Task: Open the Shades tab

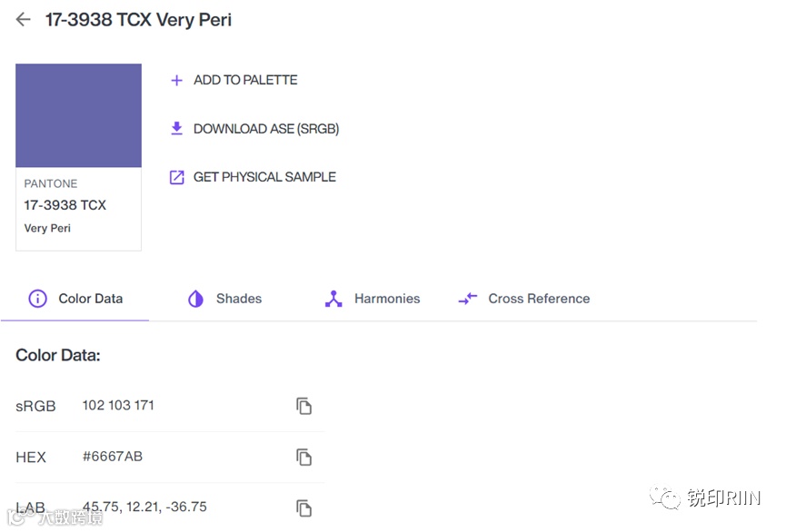Action: 238,299
